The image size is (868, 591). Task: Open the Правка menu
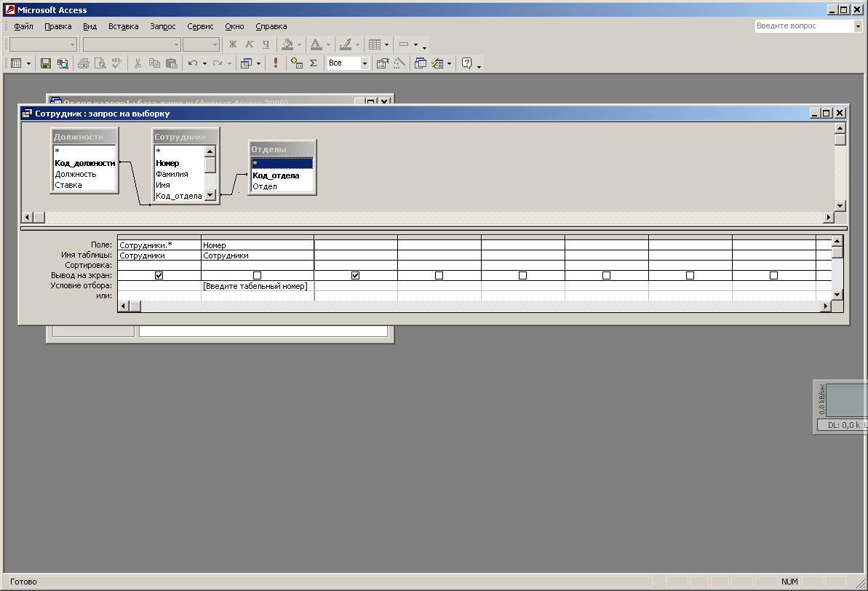pos(58,26)
